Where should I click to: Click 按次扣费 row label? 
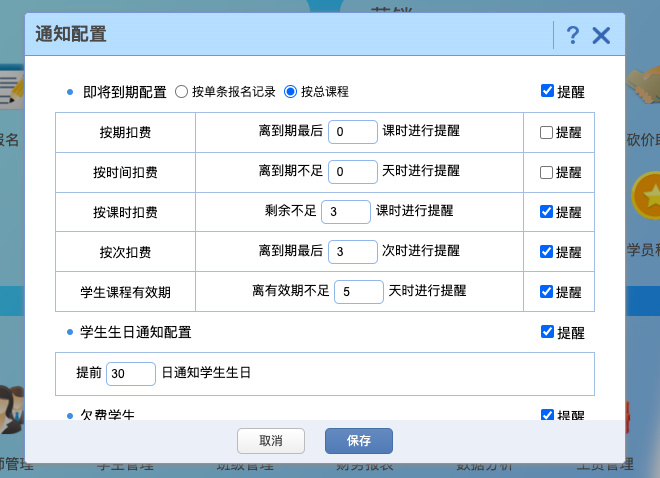pyautogui.click(x=125, y=252)
